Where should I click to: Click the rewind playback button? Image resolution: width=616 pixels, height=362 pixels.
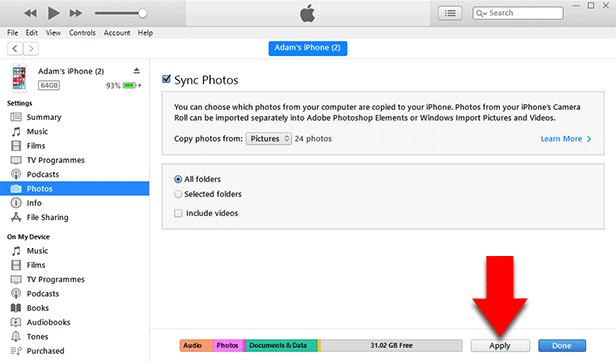click(x=30, y=13)
